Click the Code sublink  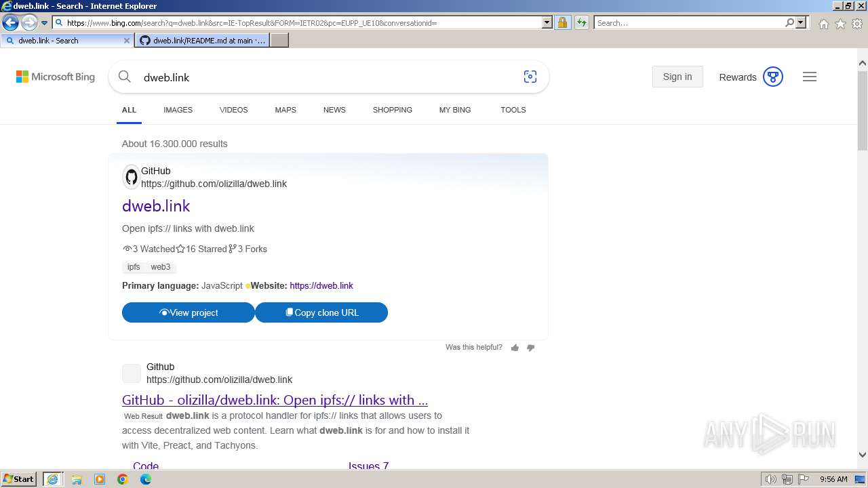pyautogui.click(x=146, y=465)
